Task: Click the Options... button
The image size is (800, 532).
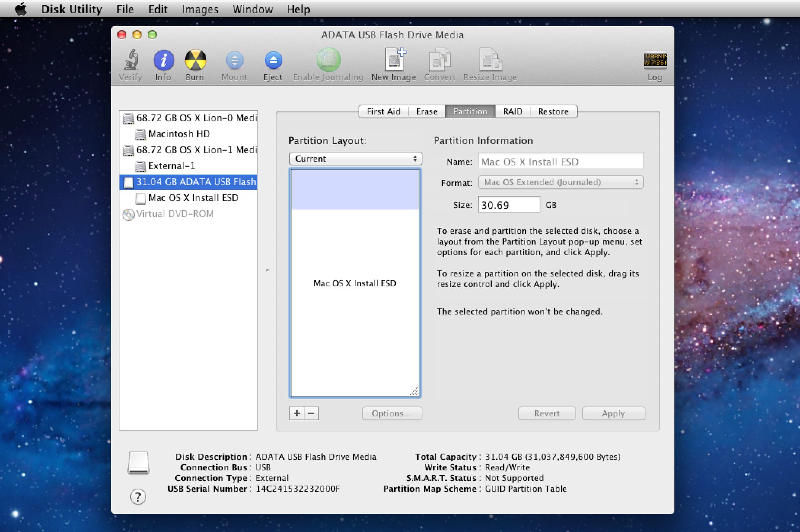Action: (x=392, y=413)
